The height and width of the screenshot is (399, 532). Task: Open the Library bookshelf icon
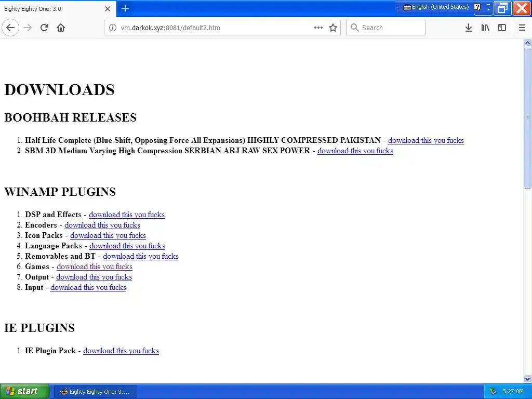point(485,28)
